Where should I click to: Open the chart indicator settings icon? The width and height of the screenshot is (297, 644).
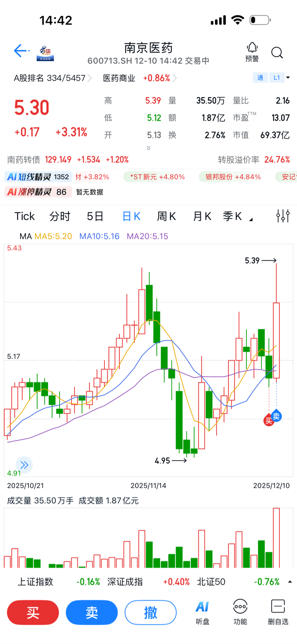(x=283, y=216)
